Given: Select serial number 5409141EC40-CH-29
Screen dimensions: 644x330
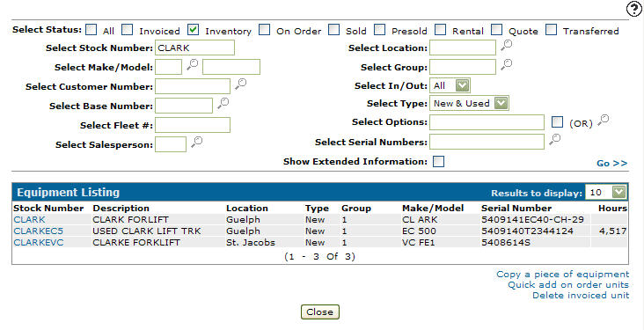Looking at the screenshot, I should tap(532, 219).
